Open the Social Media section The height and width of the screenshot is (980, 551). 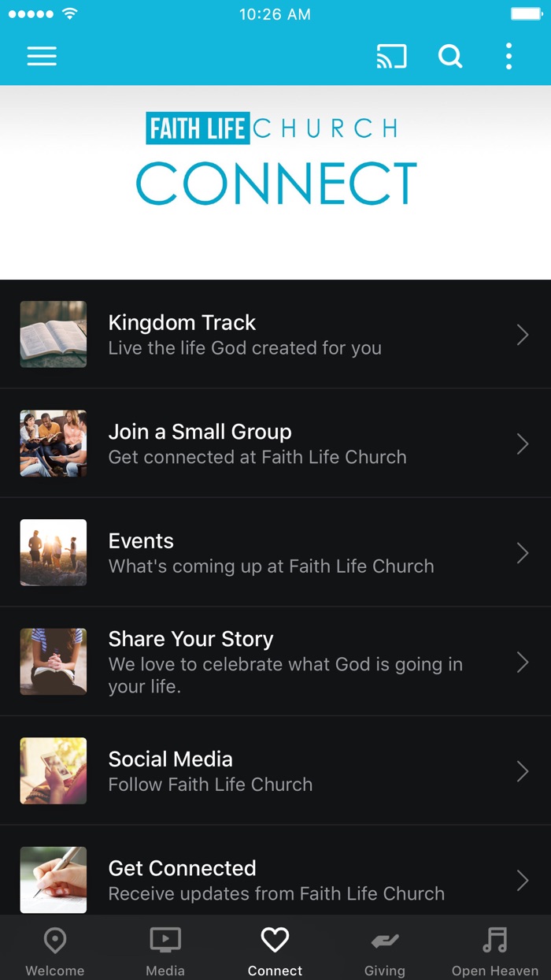coord(275,770)
